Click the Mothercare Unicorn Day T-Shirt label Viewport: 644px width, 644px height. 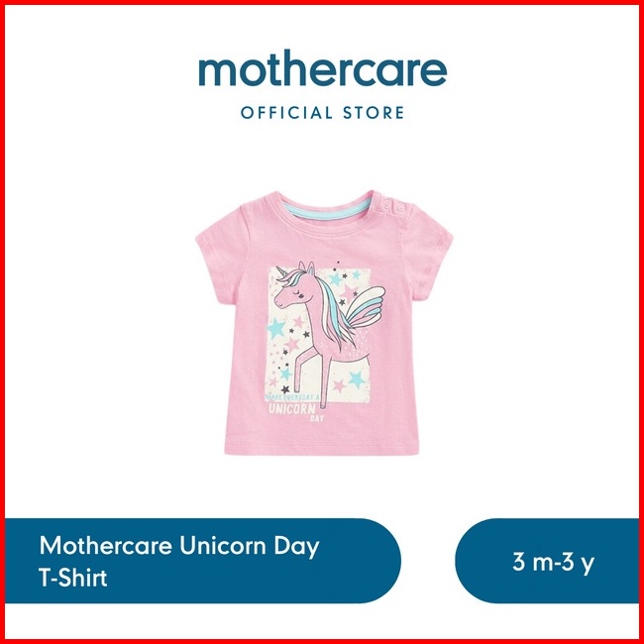tap(179, 562)
